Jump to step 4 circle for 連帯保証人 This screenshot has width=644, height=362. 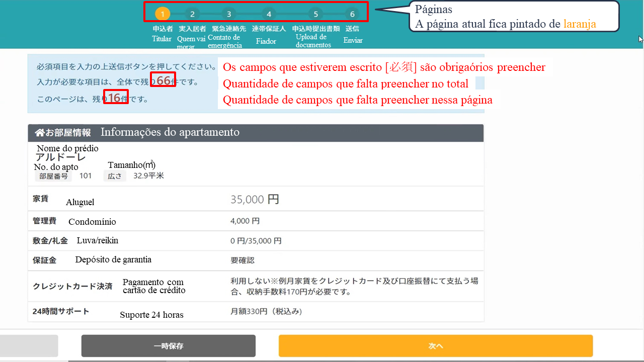coord(269,14)
